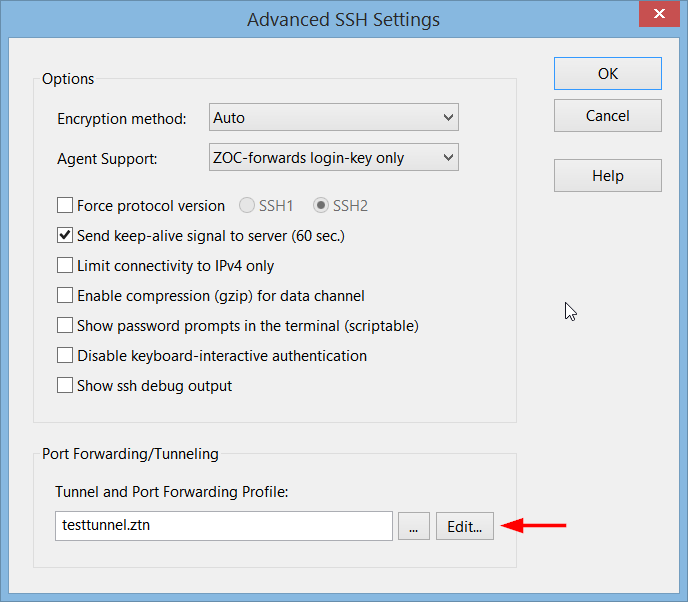This screenshot has height=602, width=688.
Task: Click OK to confirm SSH settings
Action: point(607,74)
